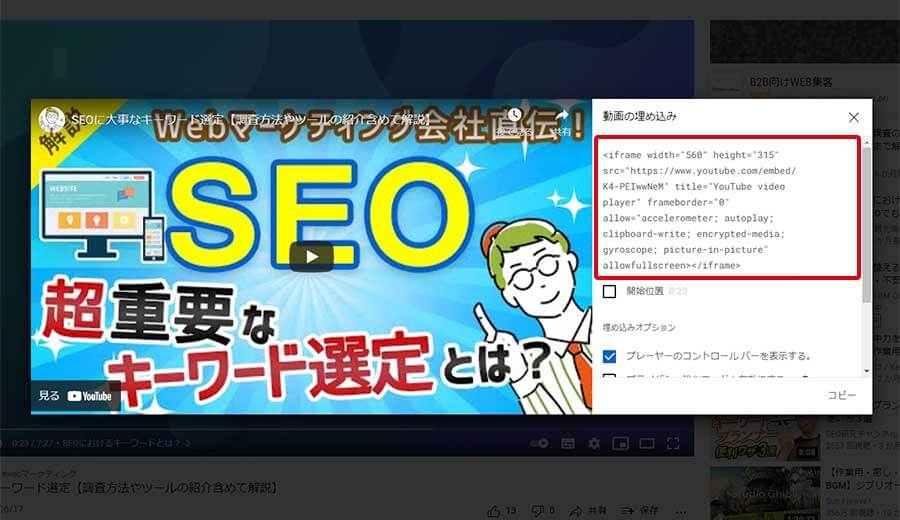Enter fullscreen with the fullscreen icon
Screen dimensions: 900x520
pyautogui.click(x=673, y=444)
